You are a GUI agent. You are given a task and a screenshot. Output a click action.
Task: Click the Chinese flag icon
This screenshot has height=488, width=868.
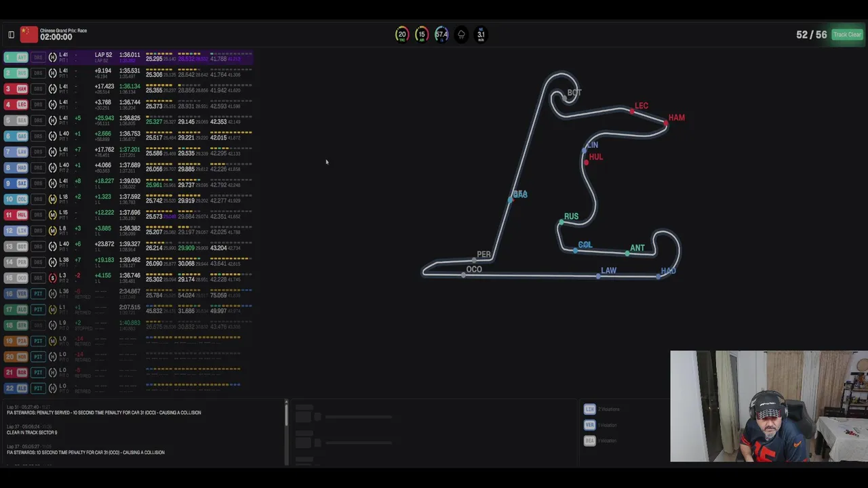(28, 34)
